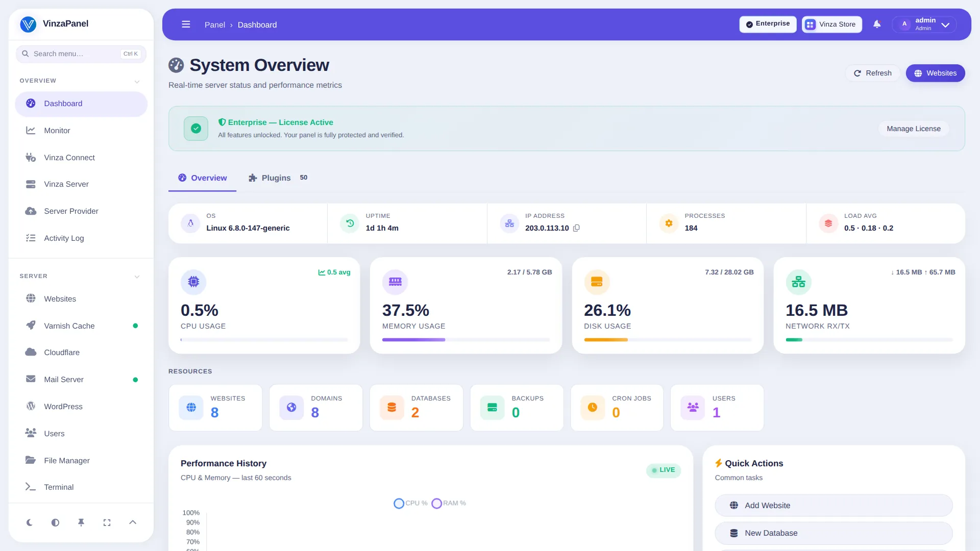Viewport: 980px width, 551px height.
Task: Click the Panel breadcrumb link
Action: point(214,24)
